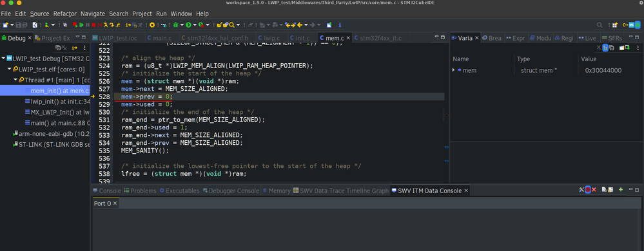Viewport: 644px width, 251px height.
Task: Open the Refactor menu
Action: pos(65,14)
